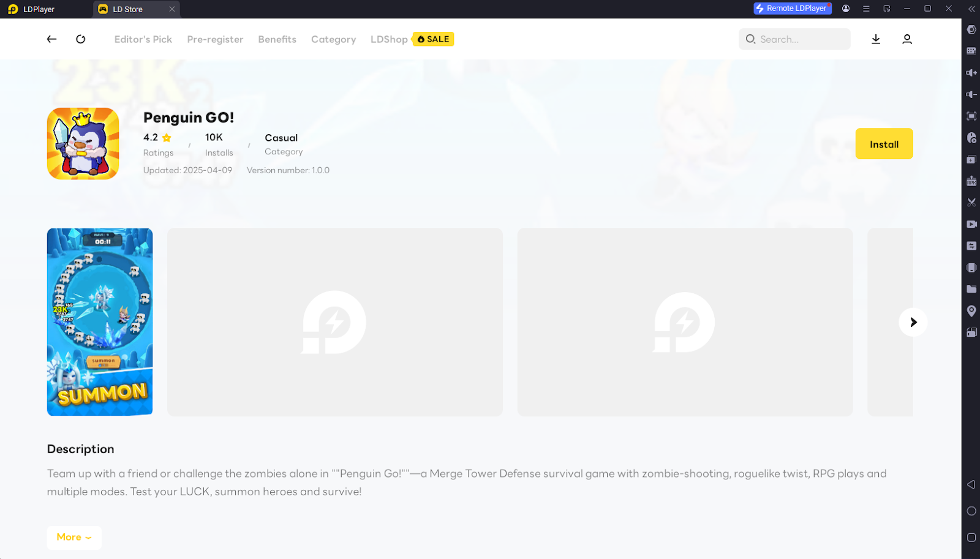Image resolution: width=980 pixels, height=559 pixels.
Task: Open LDShop store page
Action: pos(389,39)
